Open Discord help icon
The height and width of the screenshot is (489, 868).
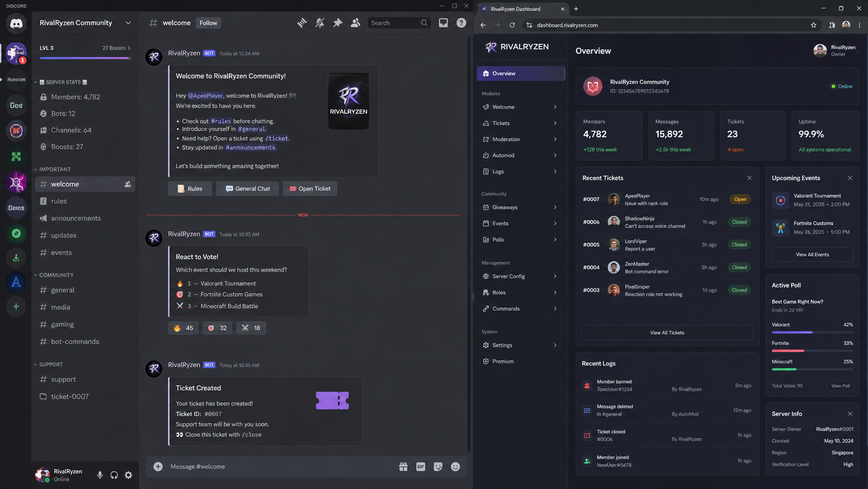click(461, 23)
